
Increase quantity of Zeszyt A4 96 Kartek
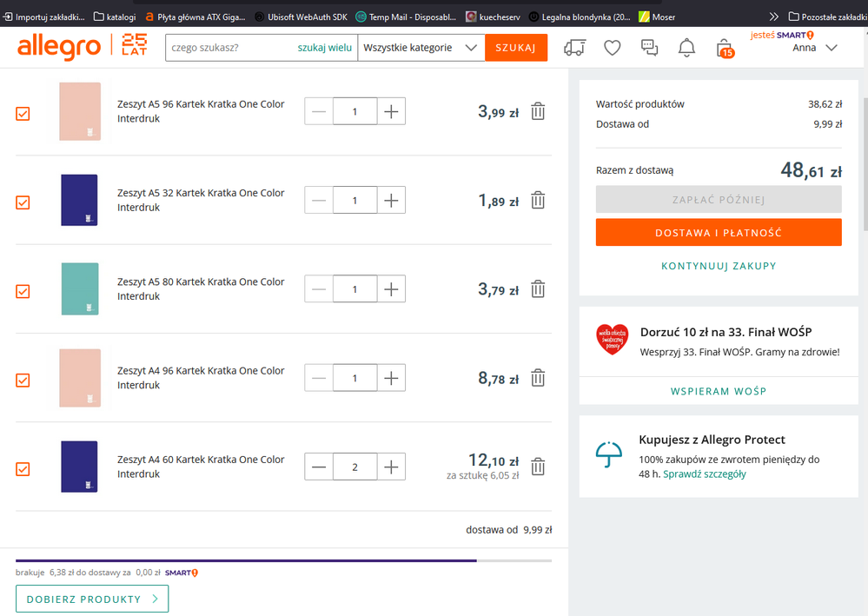click(391, 378)
